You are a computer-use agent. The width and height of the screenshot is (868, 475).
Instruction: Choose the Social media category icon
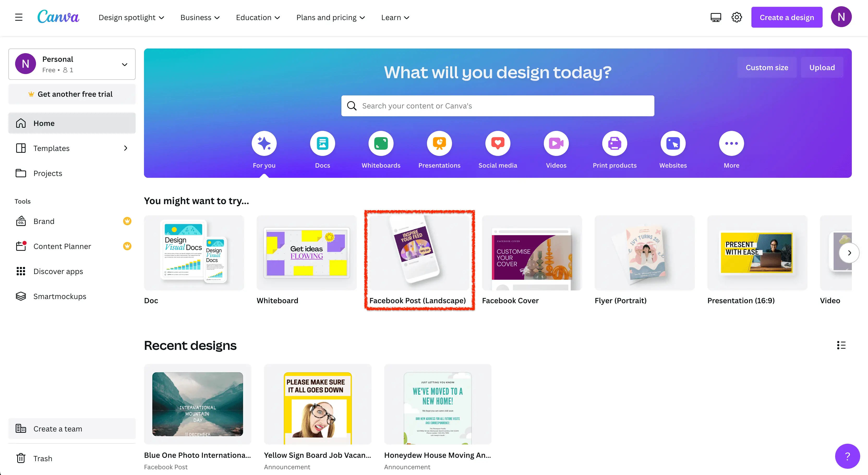coord(497,143)
